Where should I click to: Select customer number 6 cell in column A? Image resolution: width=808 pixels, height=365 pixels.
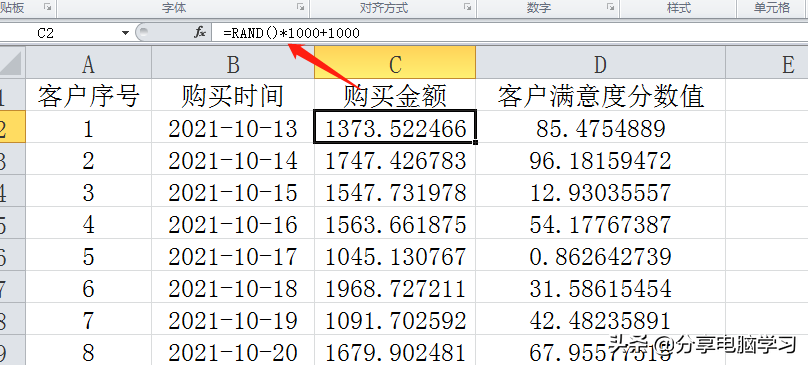(x=89, y=288)
